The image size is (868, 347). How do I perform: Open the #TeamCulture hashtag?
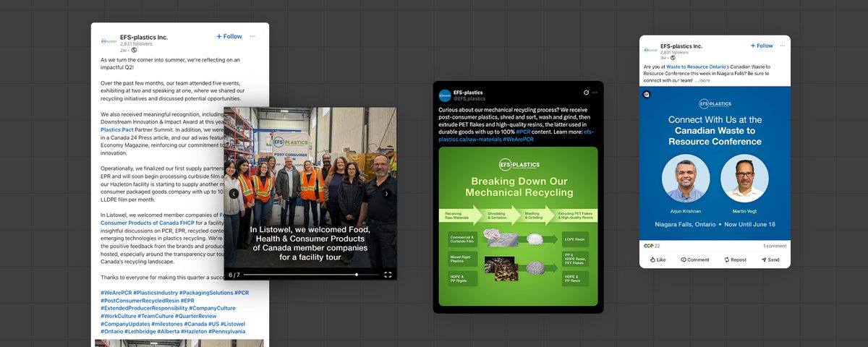click(x=156, y=316)
